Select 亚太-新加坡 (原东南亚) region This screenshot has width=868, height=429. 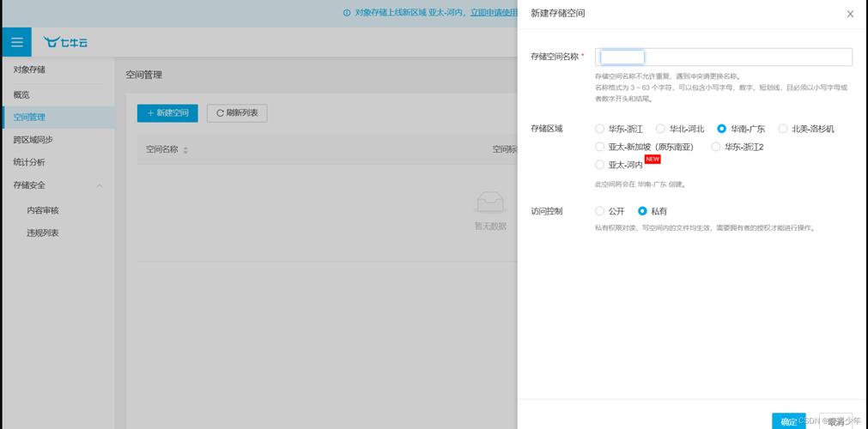599,147
